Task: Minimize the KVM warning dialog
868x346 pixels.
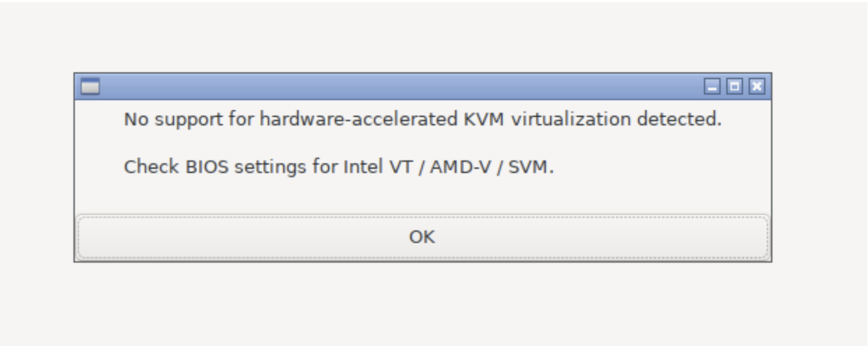Action: (712, 87)
